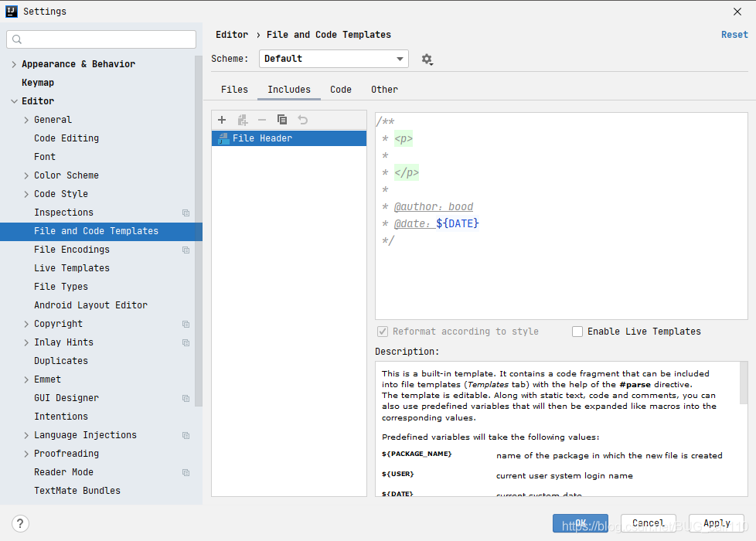
Task: Uncheck Reformat according to style
Action: [x=382, y=331]
